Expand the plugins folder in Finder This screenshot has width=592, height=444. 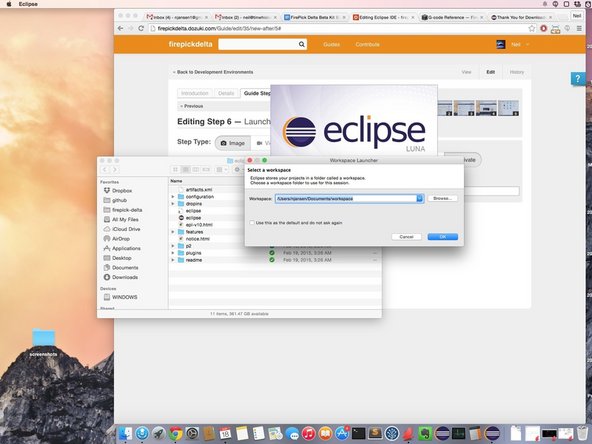[173, 253]
